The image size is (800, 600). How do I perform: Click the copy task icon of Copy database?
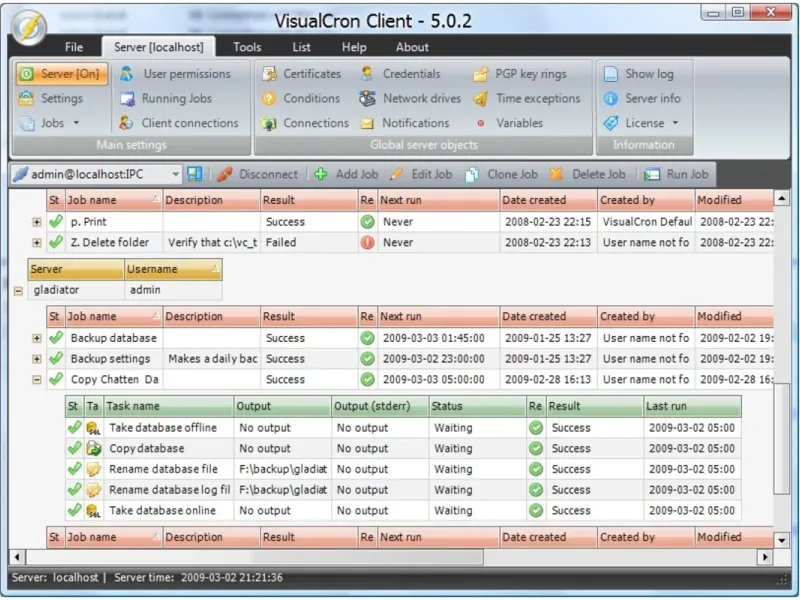(93, 448)
